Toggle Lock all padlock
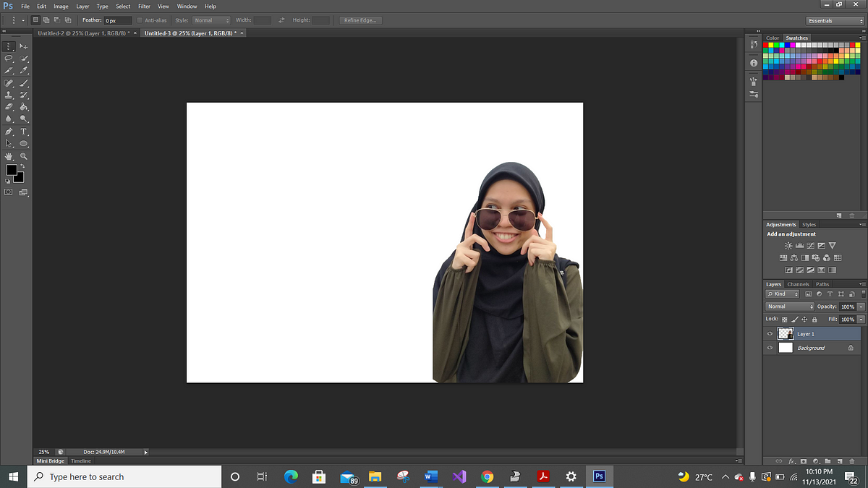The width and height of the screenshot is (868, 488). [x=814, y=319]
